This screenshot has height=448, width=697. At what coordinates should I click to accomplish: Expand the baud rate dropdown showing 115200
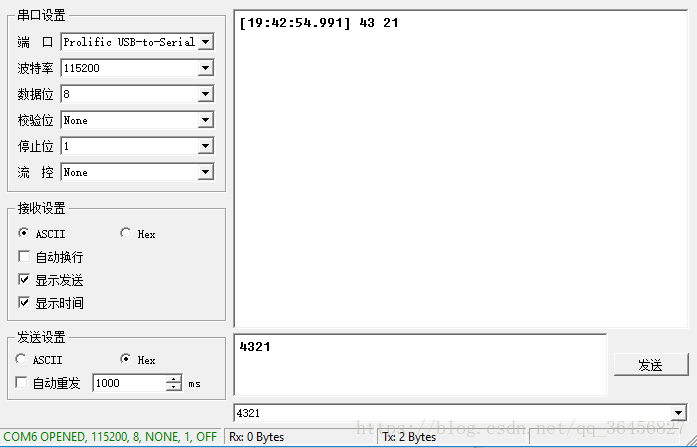(137, 68)
